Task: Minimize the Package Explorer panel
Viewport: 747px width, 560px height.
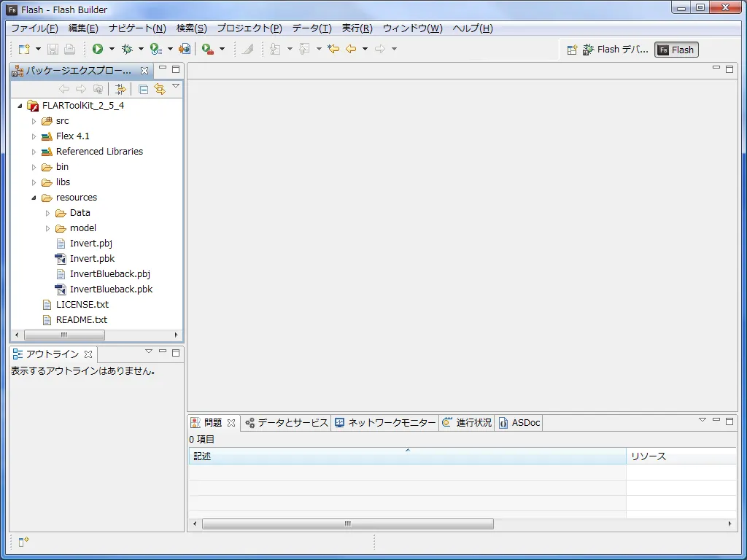Action: tap(163, 69)
